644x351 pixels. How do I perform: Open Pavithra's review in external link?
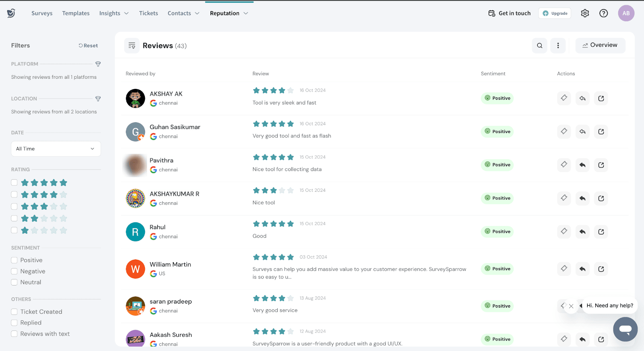pyautogui.click(x=601, y=165)
